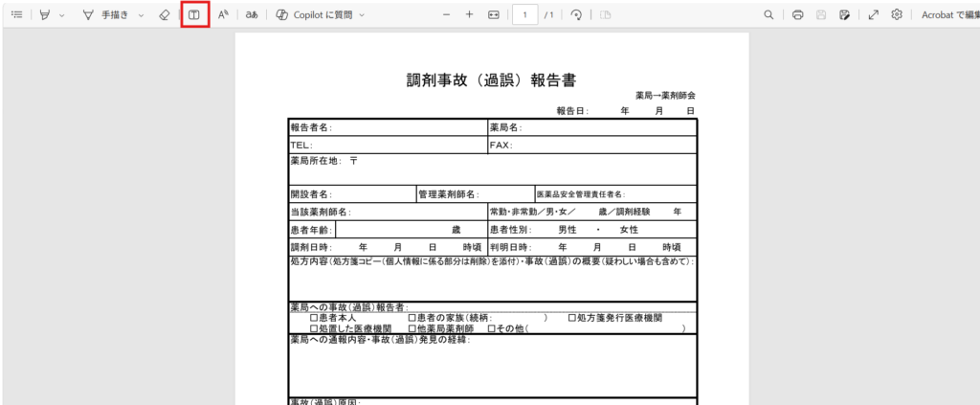Zoom out with the minus icon

pos(446,15)
